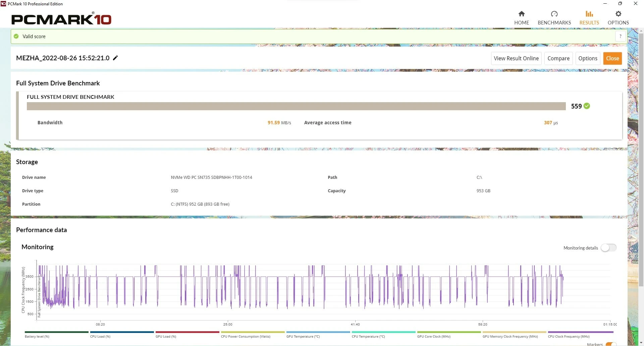Image resolution: width=644 pixels, height=346 pixels.
Task: Click the 41:40 timeline marker on chart
Action: (355, 324)
